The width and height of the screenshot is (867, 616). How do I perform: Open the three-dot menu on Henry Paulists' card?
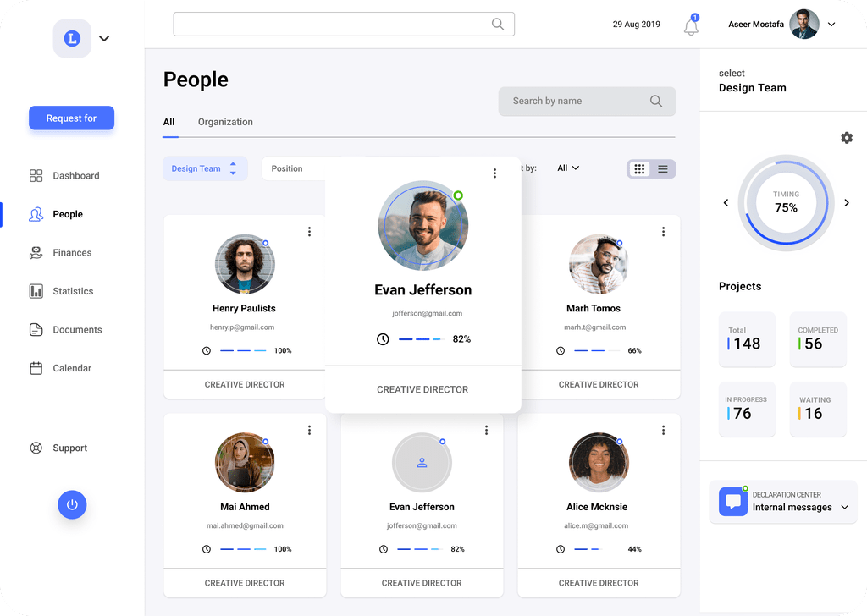point(310,232)
